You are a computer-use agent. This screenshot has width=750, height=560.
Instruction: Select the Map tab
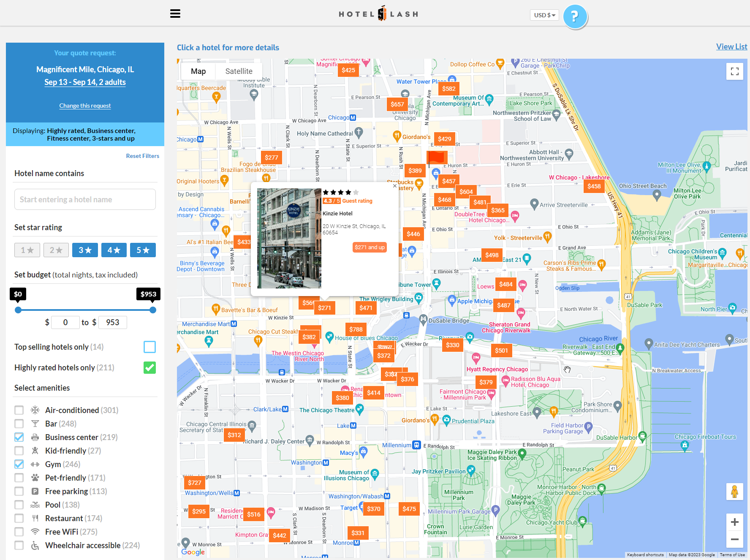198,71
